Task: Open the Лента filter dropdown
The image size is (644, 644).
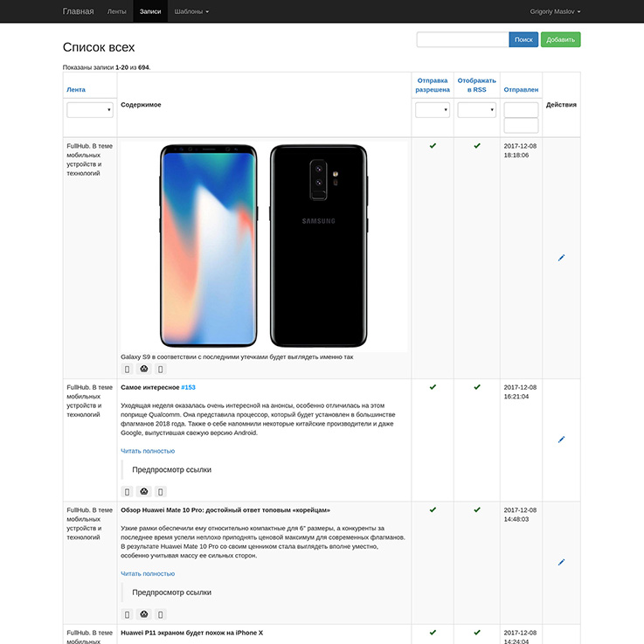Action: point(90,110)
